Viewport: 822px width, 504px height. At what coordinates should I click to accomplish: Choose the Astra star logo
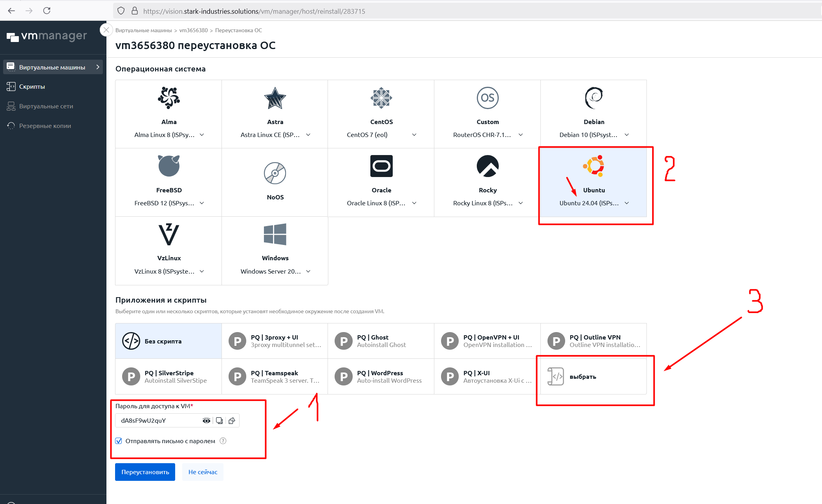point(275,98)
